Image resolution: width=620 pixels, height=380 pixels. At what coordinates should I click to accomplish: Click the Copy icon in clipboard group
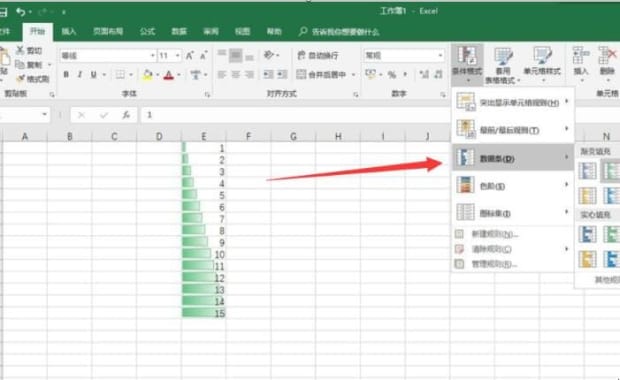click(20, 64)
